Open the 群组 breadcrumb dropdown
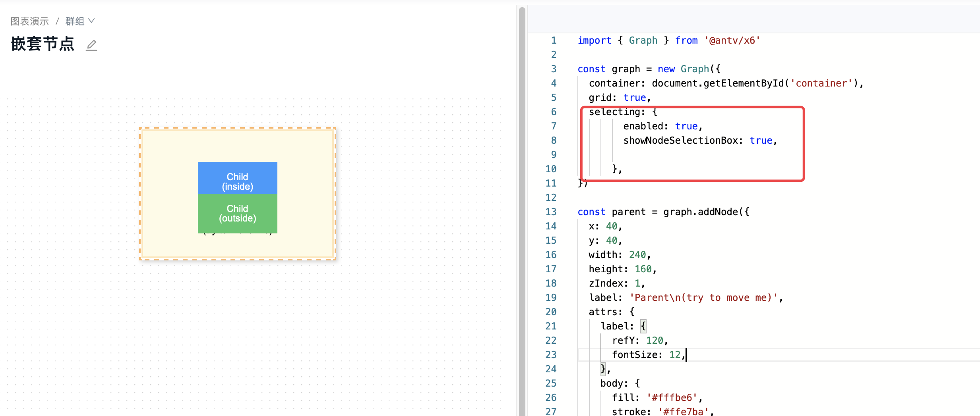The image size is (980, 416). coord(80,21)
